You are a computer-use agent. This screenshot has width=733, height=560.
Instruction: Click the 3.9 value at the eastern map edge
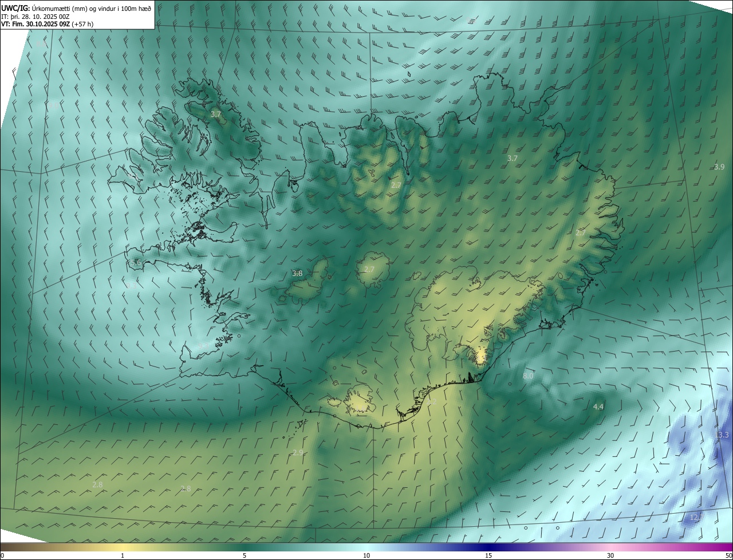point(719,167)
